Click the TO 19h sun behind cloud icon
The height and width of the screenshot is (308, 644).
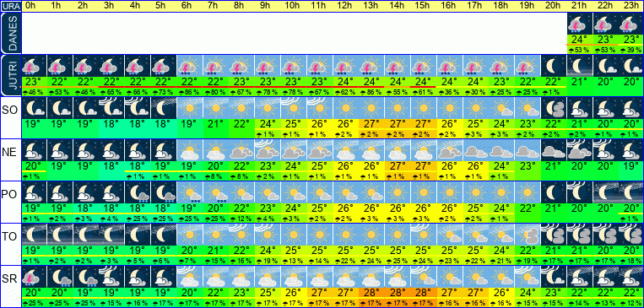tap(527, 235)
